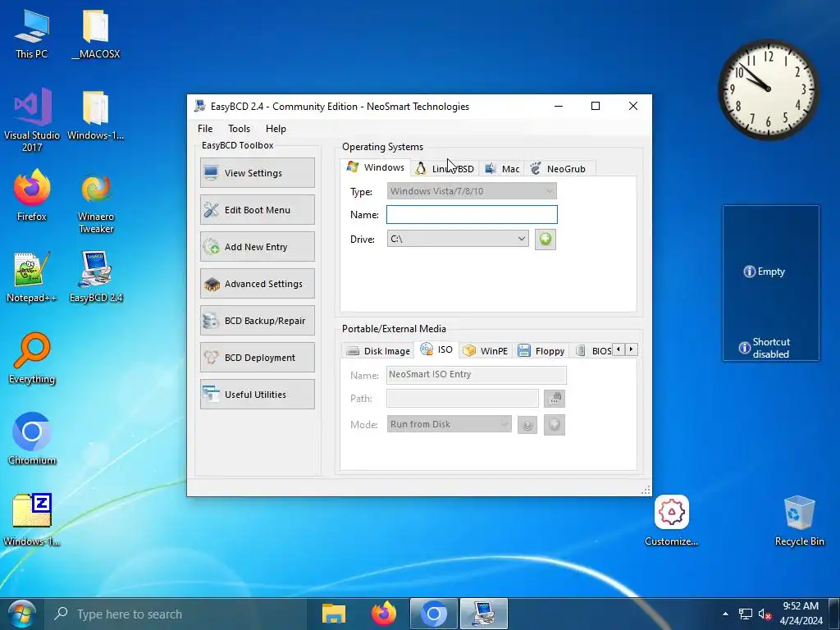Click the browse path icon button
This screenshot has width=840, height=630.
click(x=555, y=398)
